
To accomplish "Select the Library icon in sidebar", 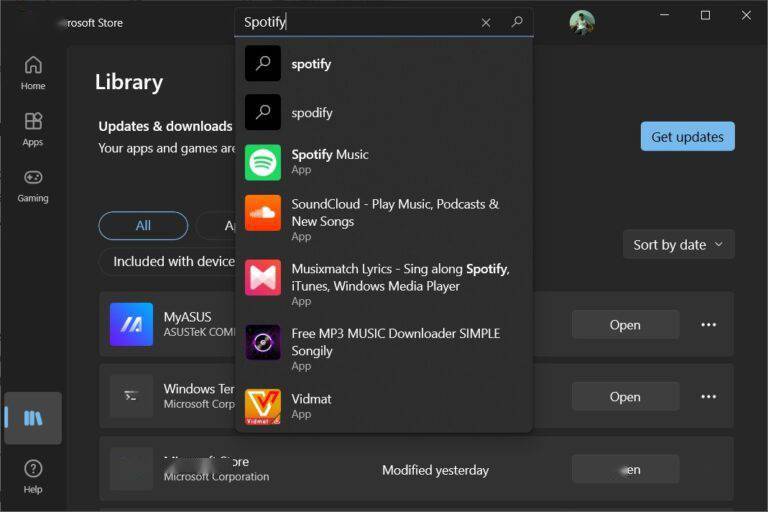I will click(33, 418).
